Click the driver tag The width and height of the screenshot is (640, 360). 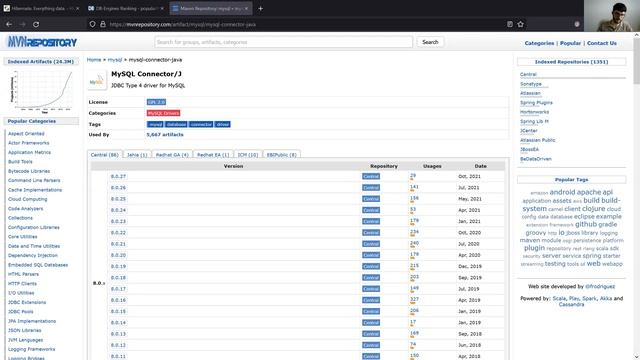(x=222, y=124)
